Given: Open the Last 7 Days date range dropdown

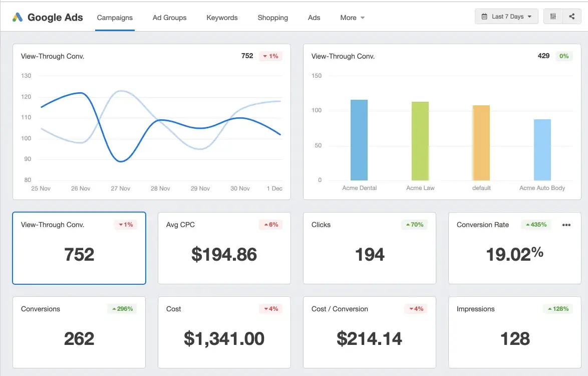Looking at the screenshot, I should tap(506, 17).
